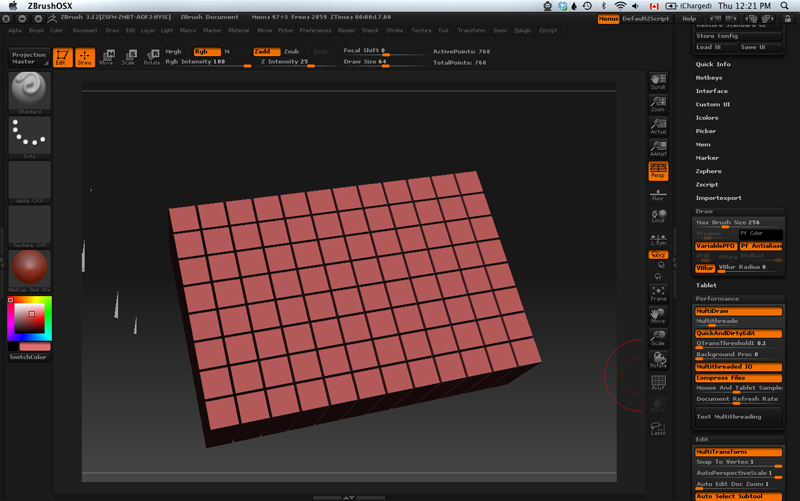The image size is (800, 501).
Task: Toggle the Zadd mode button
Action: 266,51
